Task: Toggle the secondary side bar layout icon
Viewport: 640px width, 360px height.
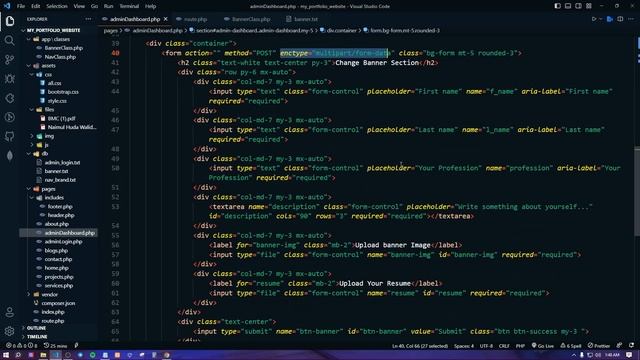Action: (x=578, y=6)
